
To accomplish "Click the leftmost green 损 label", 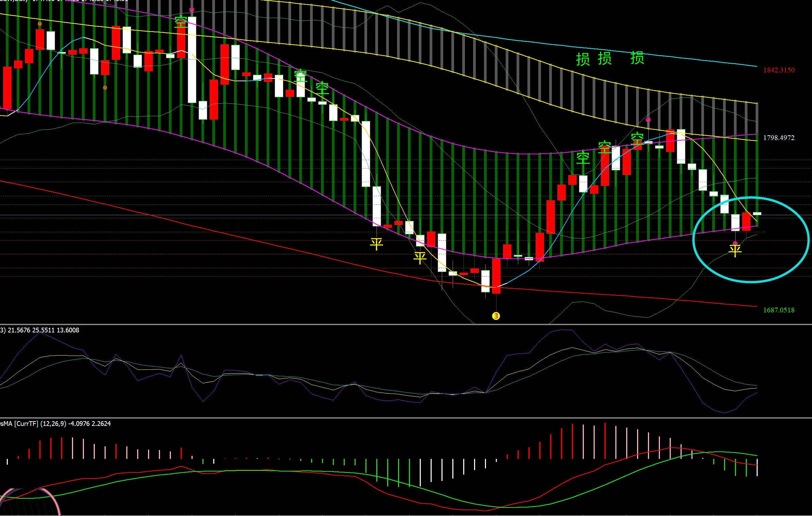I will 583,59.
